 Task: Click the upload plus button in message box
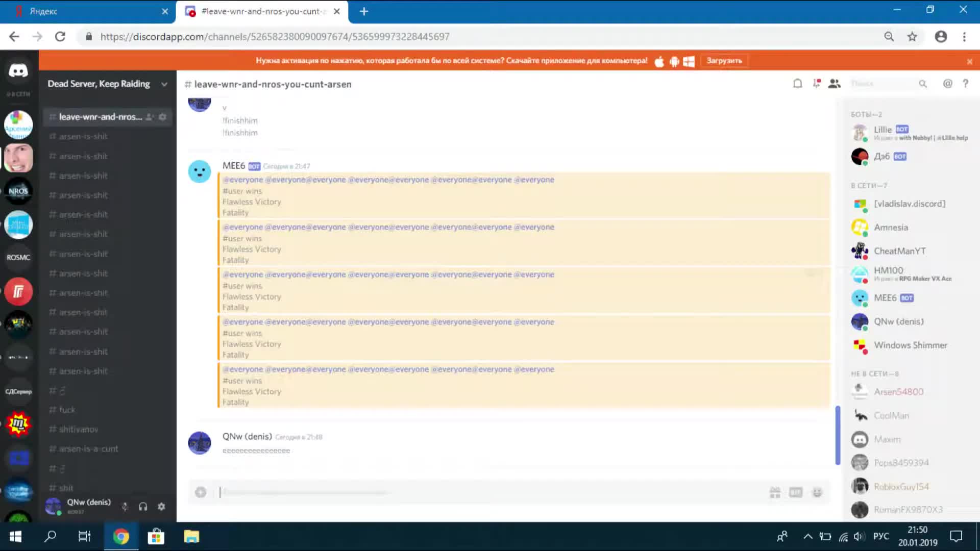[x=201, y=492]
